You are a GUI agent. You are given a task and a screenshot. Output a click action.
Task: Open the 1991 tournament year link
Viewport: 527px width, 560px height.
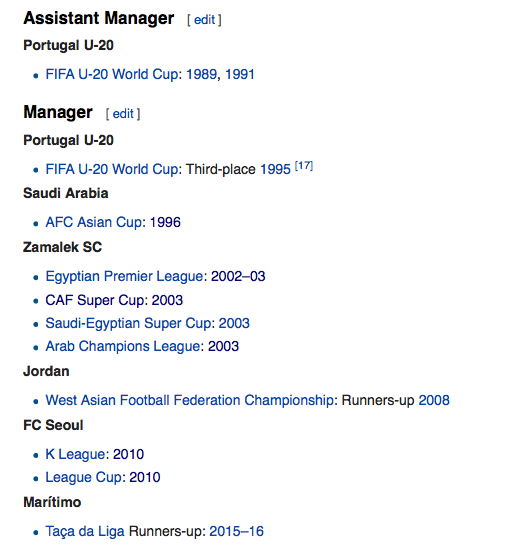click(x=240, y=74)
